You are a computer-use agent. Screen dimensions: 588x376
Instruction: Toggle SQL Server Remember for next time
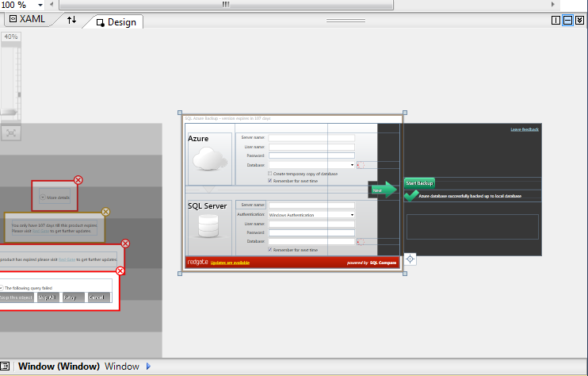tap(270, 250)
